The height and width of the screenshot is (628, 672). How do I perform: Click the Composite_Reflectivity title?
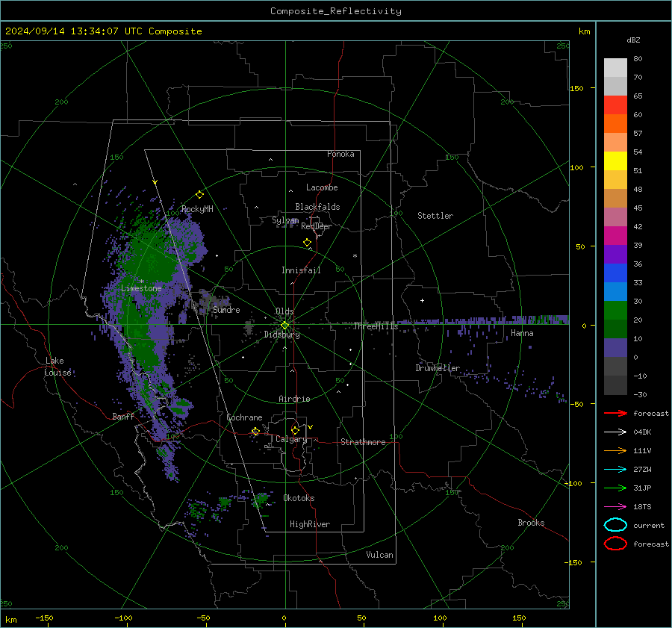coord(335,11)
